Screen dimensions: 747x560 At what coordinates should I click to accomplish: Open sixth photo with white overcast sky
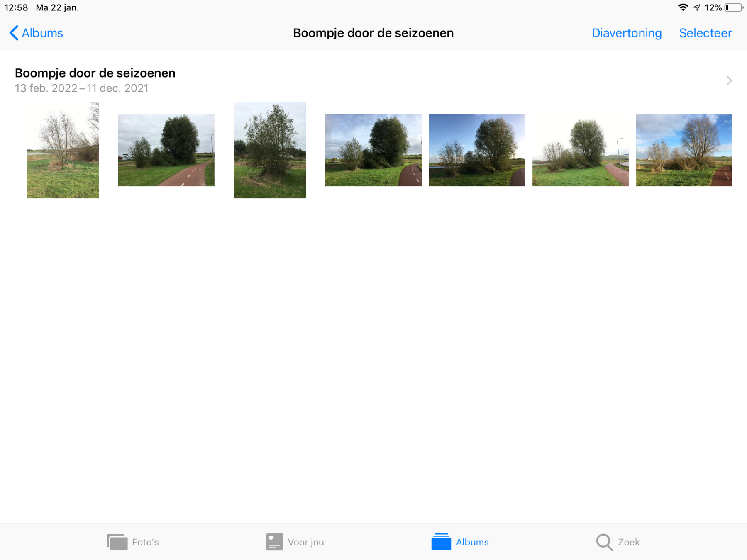[580, 150]
